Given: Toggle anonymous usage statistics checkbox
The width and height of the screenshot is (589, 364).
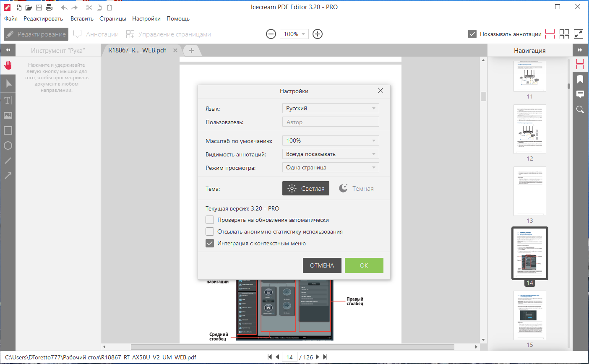Looking at the screenshot, I should [210, 231].
